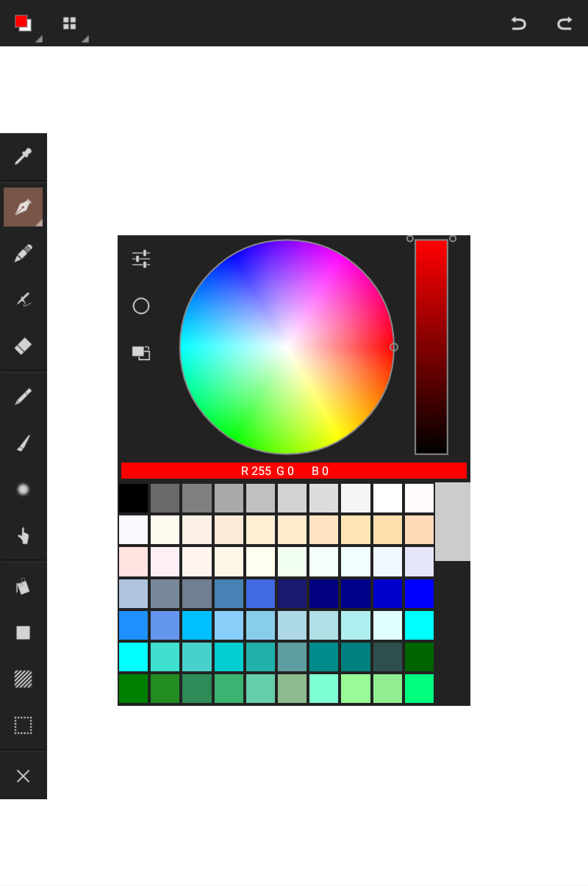Choose the marker pen tool
The width and height of the screenshot is (588, 886).
(x=24, y=254)
